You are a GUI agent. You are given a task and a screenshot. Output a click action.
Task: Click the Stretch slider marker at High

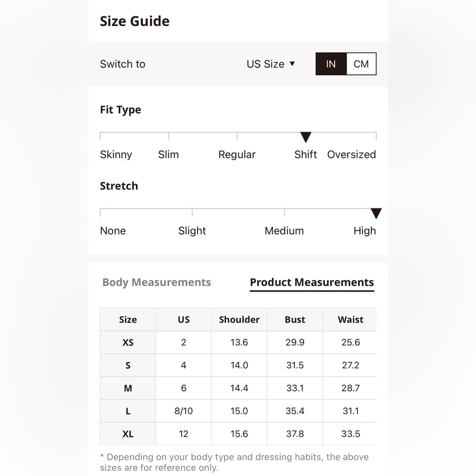point(376,213)
